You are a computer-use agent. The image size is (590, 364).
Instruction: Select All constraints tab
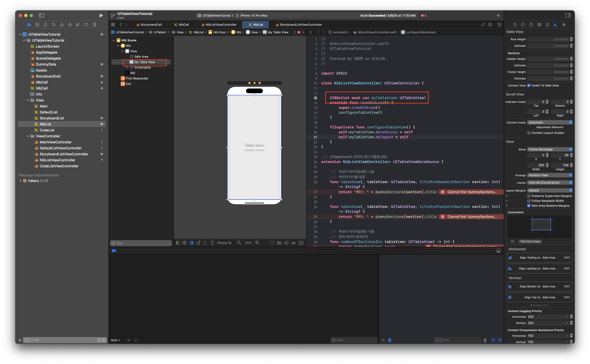[512, 241]
